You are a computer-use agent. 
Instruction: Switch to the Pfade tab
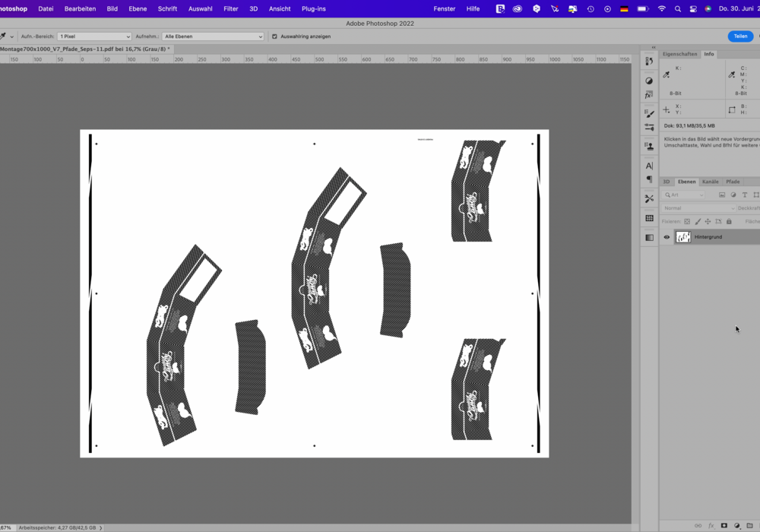pos(733,182)
